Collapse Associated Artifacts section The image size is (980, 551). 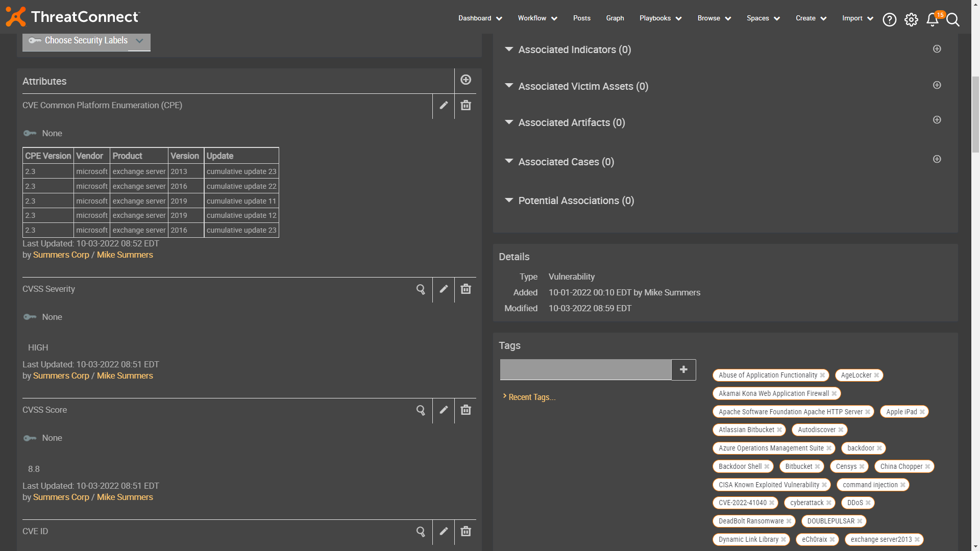(x=509, y=122)
